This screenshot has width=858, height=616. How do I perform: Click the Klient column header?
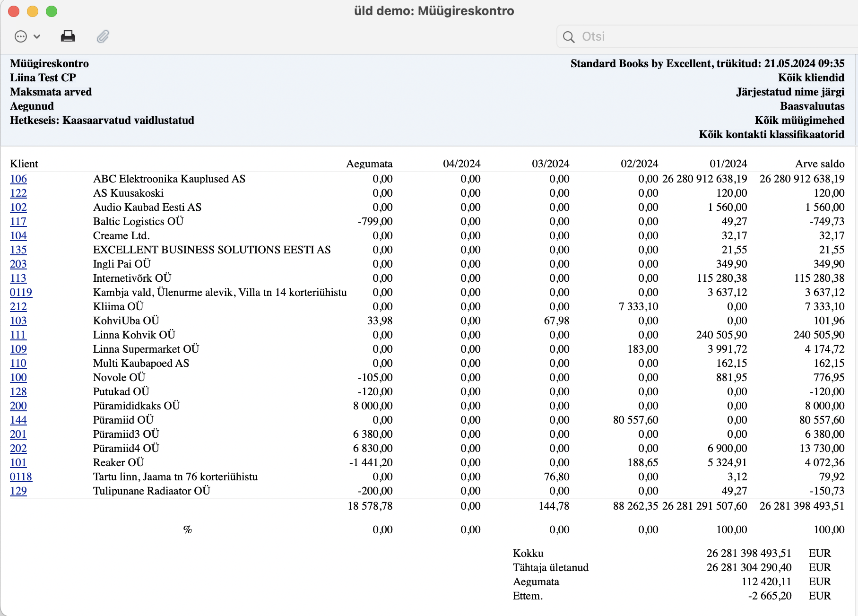point(24,164)
